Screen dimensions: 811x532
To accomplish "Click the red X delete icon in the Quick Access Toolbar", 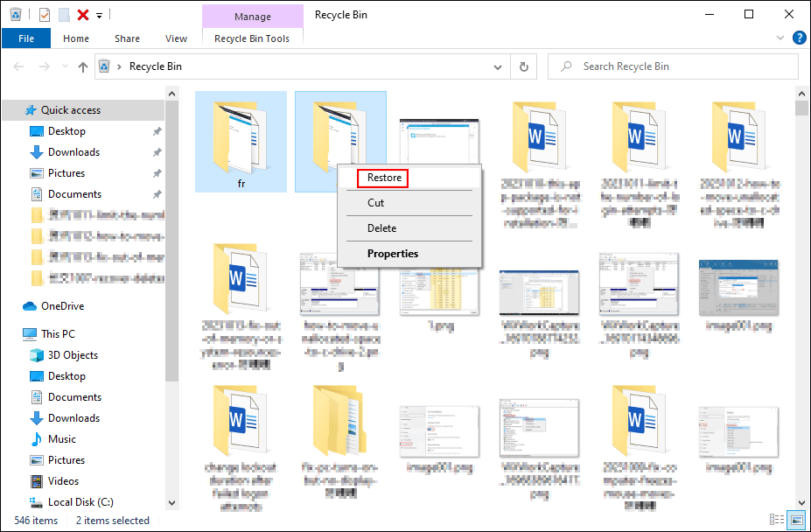I will (81, 14).
